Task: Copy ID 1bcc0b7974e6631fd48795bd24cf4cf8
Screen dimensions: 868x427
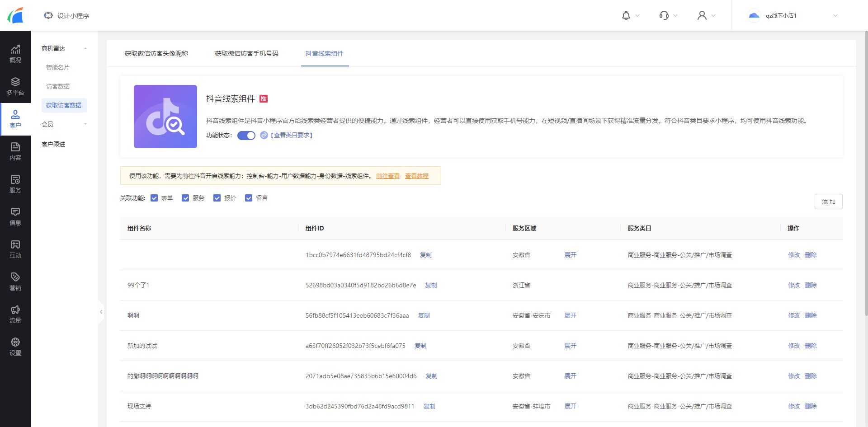Action: click(426, 255)
